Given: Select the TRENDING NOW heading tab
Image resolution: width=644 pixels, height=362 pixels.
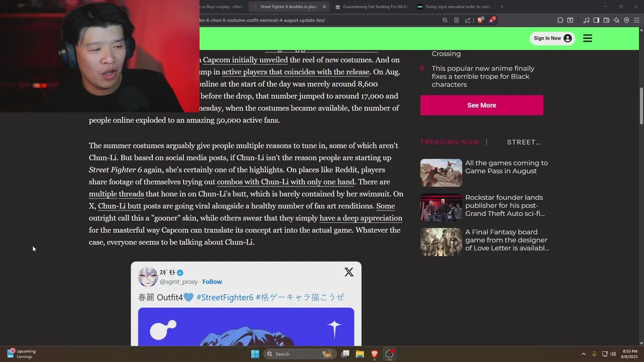Looking at the screenshot, I should (450, 142).
